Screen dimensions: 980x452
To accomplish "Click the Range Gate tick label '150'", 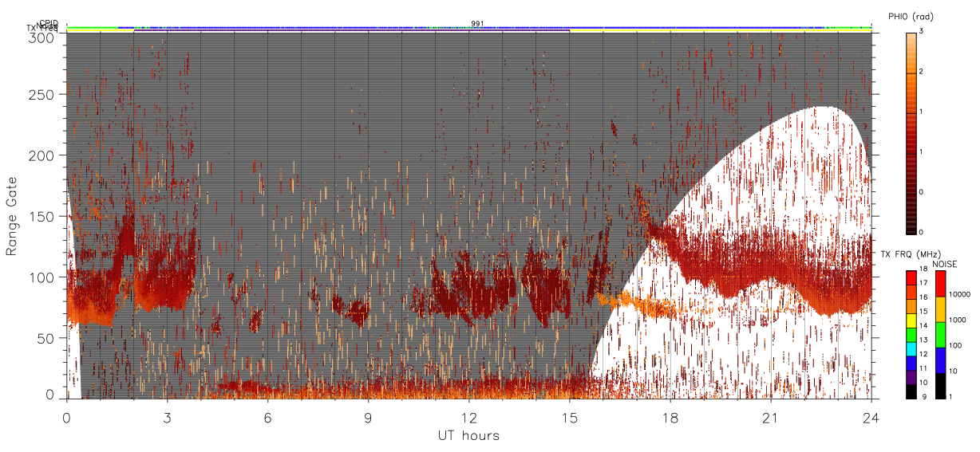I will coord(42,216).
